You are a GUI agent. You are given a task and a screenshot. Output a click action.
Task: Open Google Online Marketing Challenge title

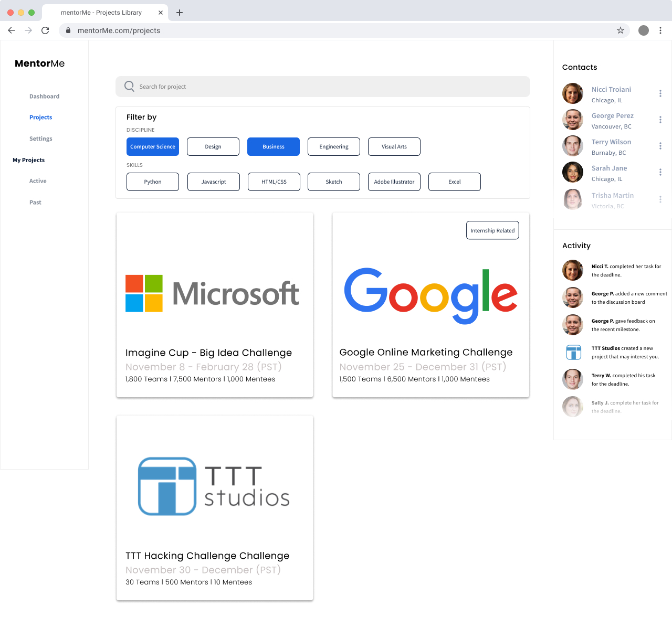click(426, 352)
